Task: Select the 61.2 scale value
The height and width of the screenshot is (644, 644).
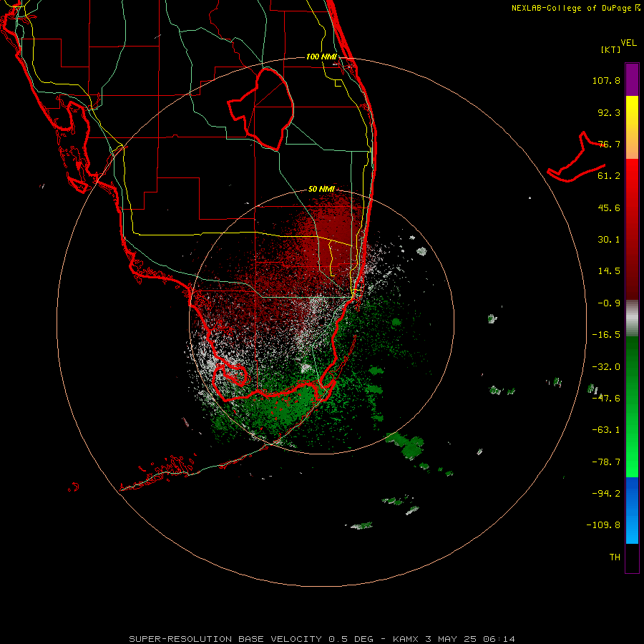Action: click(x=609, y=176)
